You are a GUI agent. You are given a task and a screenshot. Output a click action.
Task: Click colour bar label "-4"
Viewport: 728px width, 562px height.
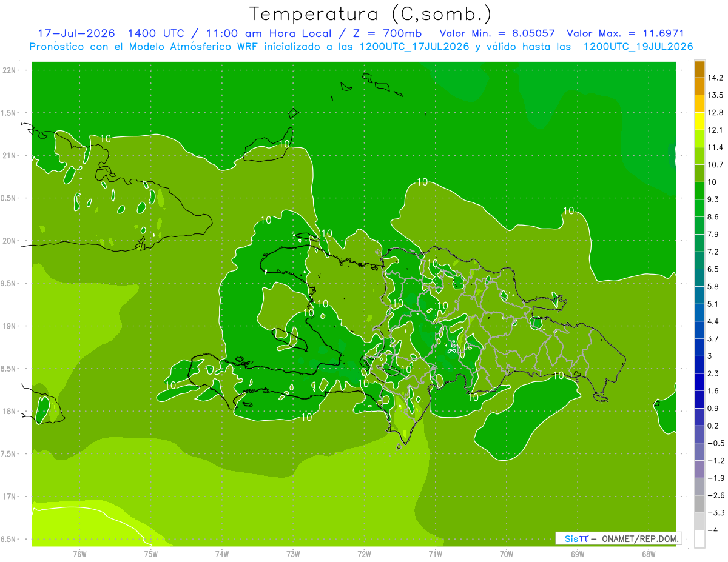coord(712,530)
